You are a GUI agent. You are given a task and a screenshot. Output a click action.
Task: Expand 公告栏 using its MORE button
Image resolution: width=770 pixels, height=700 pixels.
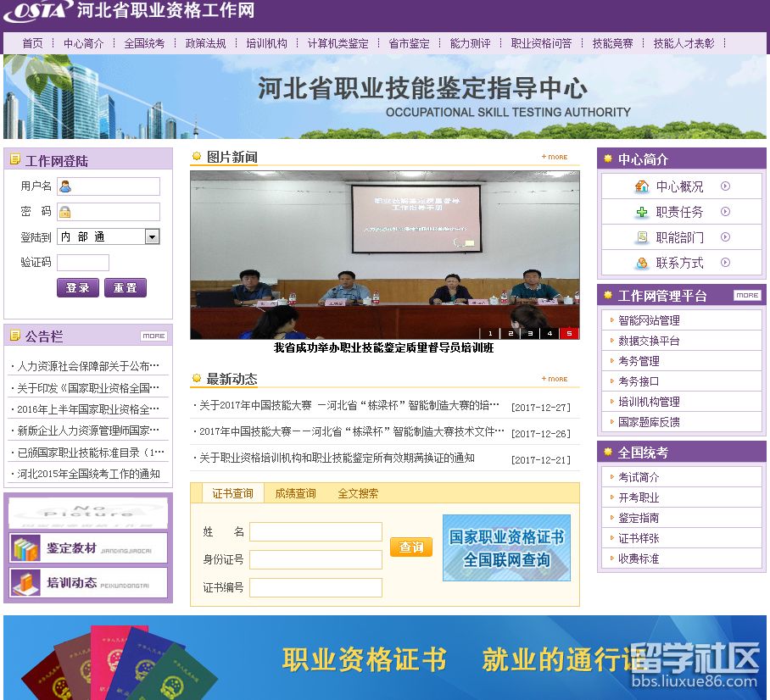[x=153, y=336]
